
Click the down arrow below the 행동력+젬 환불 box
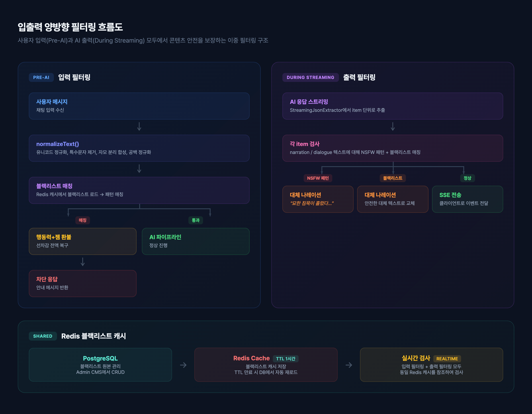click(83, 262)
